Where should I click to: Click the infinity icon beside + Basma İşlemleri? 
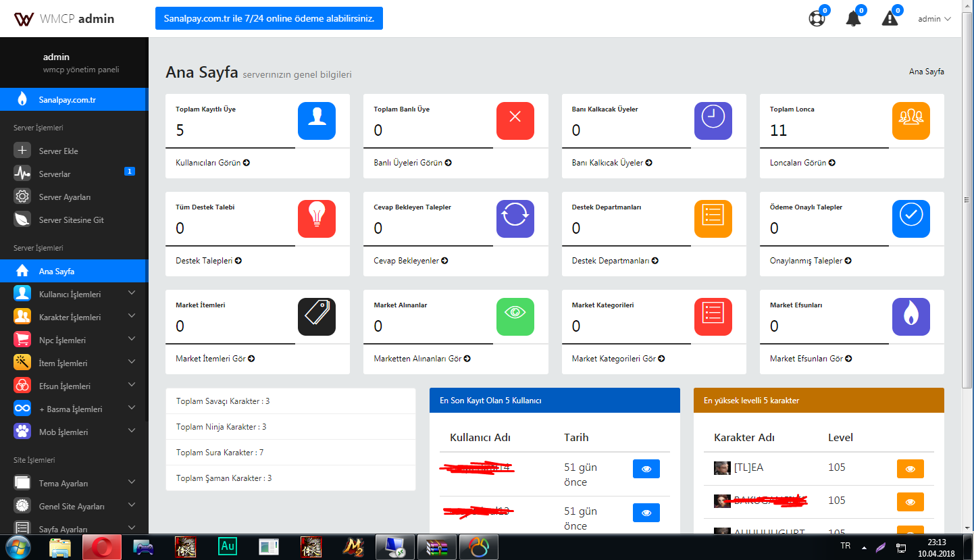22,409
